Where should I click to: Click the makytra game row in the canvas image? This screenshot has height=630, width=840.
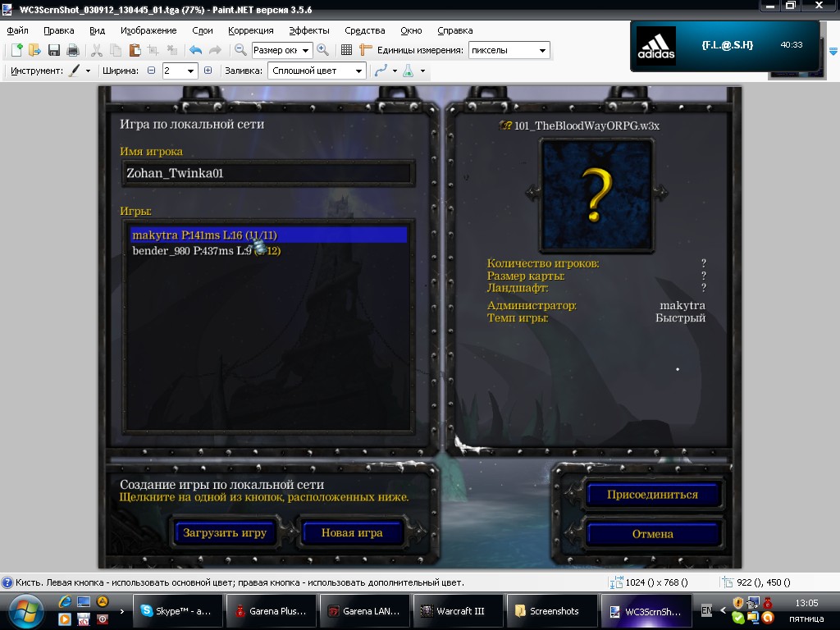coord(268,235)
